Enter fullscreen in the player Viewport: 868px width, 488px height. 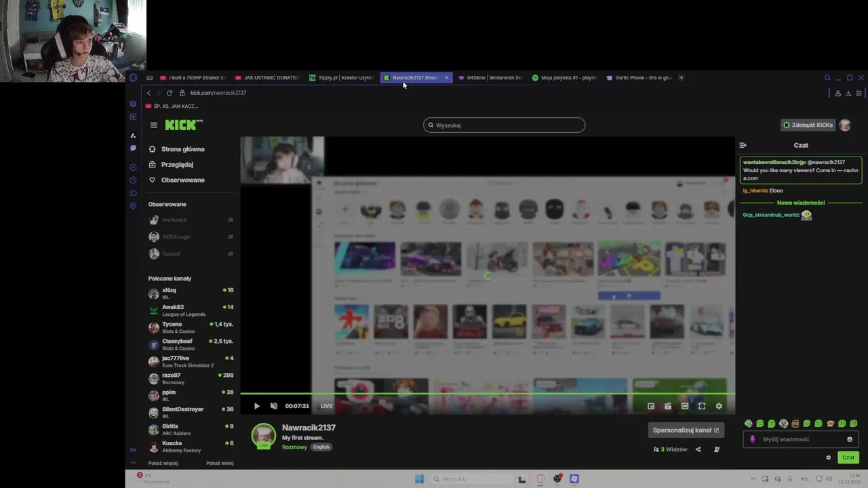point(702,406)
